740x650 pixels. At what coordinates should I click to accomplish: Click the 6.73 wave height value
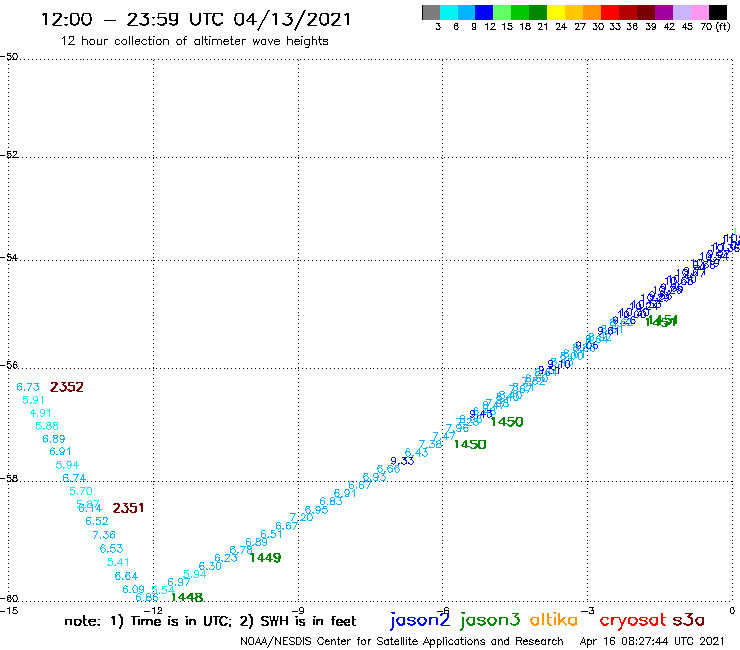tap(28, 387)
